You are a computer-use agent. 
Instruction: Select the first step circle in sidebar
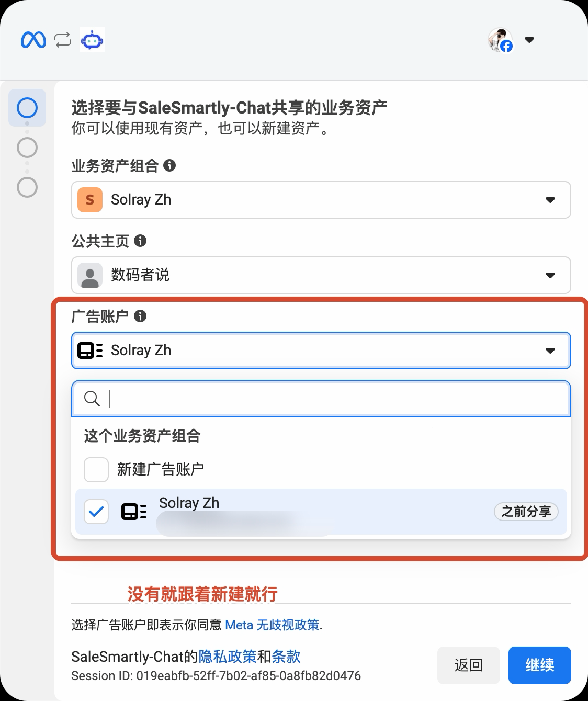pos(27,108)
